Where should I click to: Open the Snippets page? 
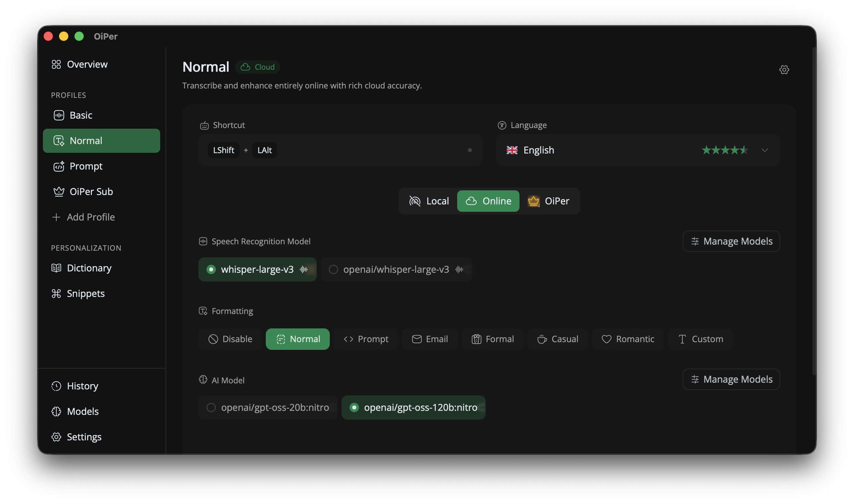click(x=102, y=294)
